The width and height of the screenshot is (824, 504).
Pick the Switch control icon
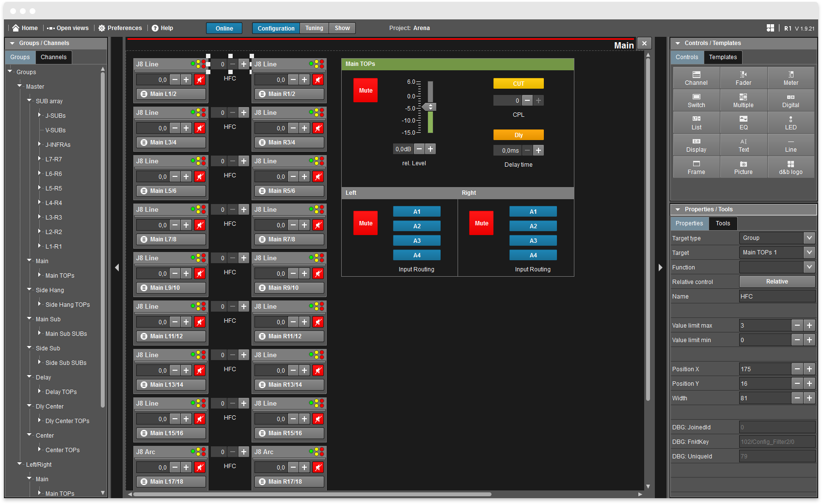coord(696,100)
